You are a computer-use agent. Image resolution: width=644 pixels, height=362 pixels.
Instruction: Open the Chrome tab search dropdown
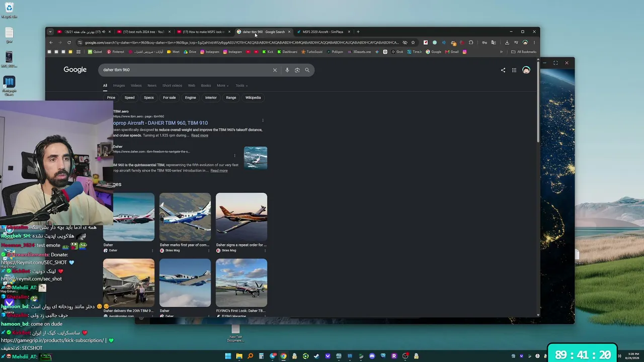coord(50,32)
